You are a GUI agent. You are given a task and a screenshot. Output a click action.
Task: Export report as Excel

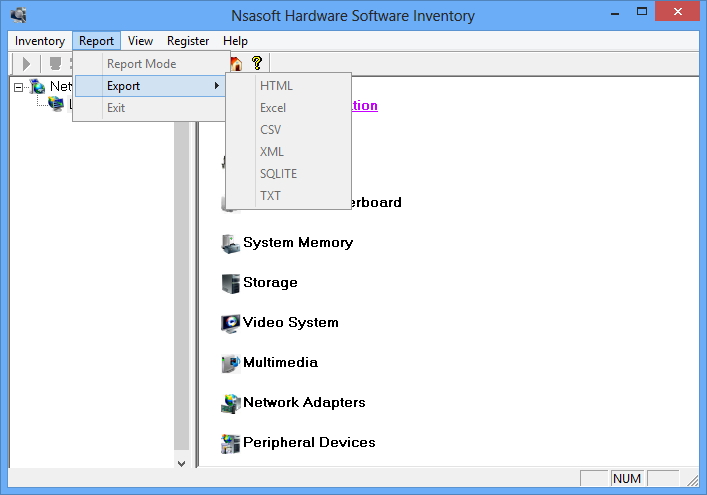tap(289, 108)
